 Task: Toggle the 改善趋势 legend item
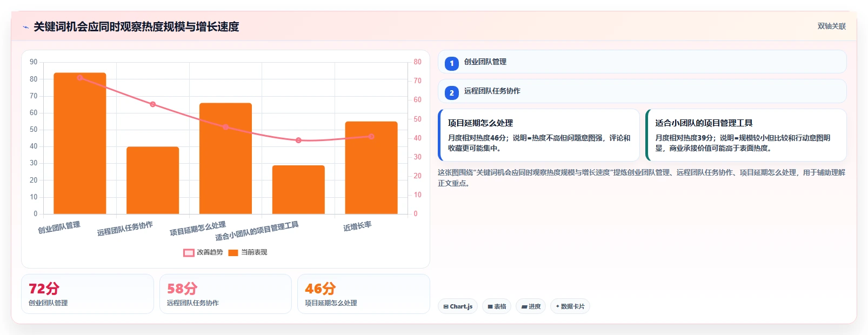point(203,252)
